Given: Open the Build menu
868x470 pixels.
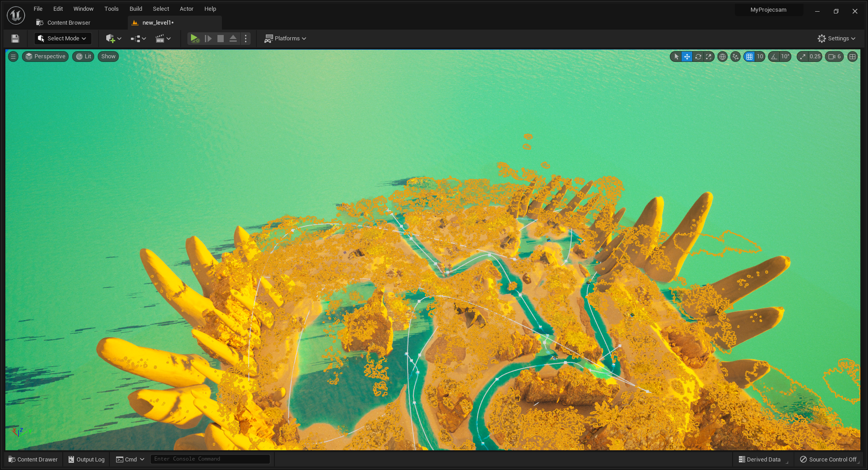Looking at the screenshot, I should (x=135, y=9).
